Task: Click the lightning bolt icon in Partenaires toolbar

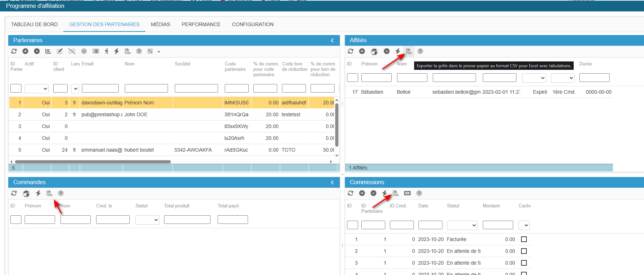Action: (117, 51)
